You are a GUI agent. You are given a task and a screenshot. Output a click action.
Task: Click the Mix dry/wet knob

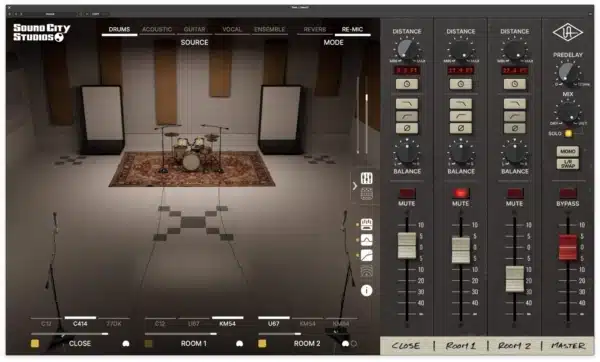point(568,112)
